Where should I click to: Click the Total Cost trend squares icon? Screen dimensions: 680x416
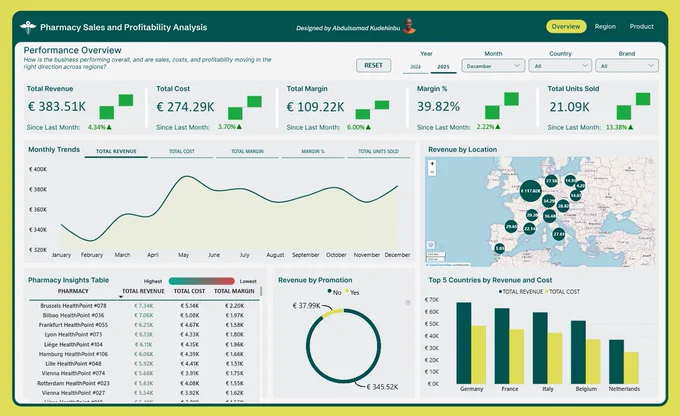[245, 108]
